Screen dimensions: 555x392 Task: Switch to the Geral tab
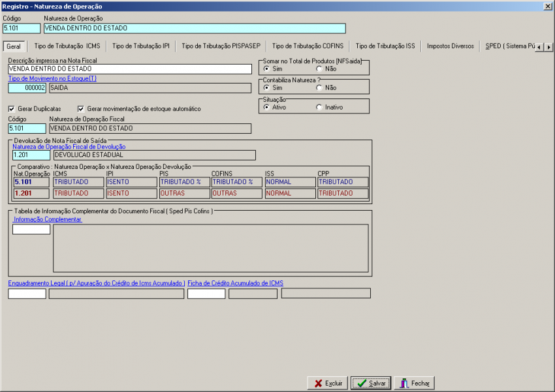pyautogui.click(x=14, y=46)
